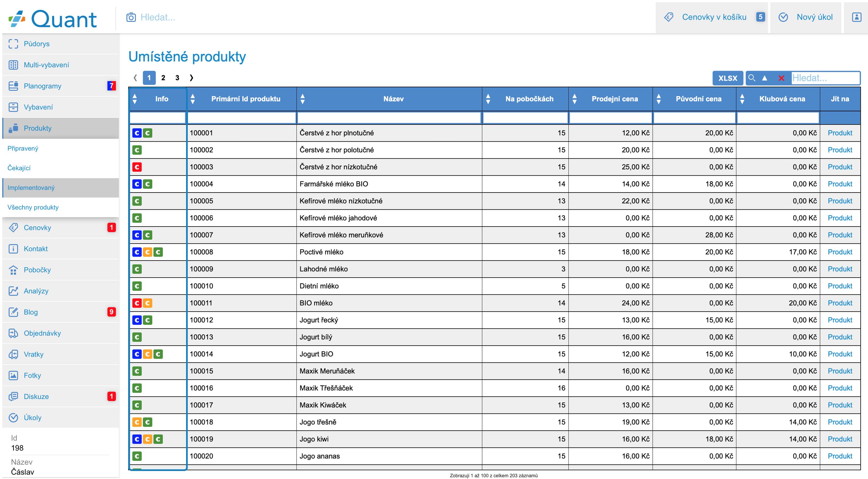Open the Kontakt sidebar section
The image size is (868, 479).
click(x=61, y=249)
